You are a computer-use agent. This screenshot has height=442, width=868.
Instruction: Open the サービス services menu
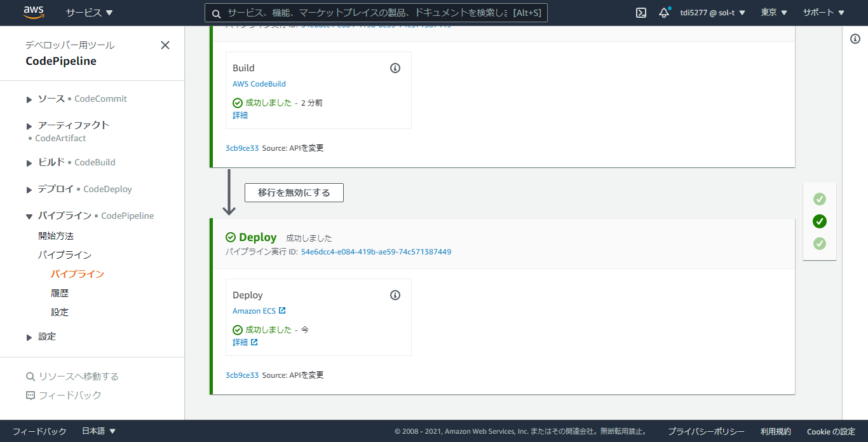[x=89, y=13]
